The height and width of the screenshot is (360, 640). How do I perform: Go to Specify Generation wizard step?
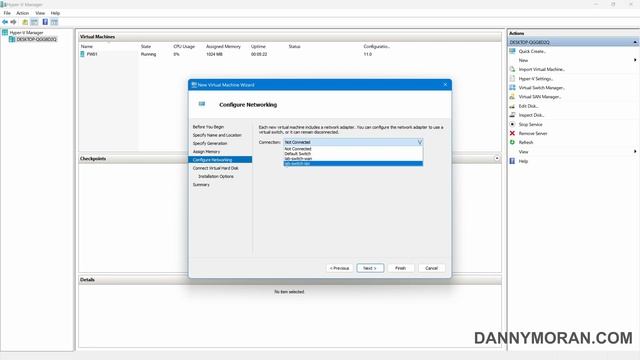pyautogui.click(x=210, y=144)
